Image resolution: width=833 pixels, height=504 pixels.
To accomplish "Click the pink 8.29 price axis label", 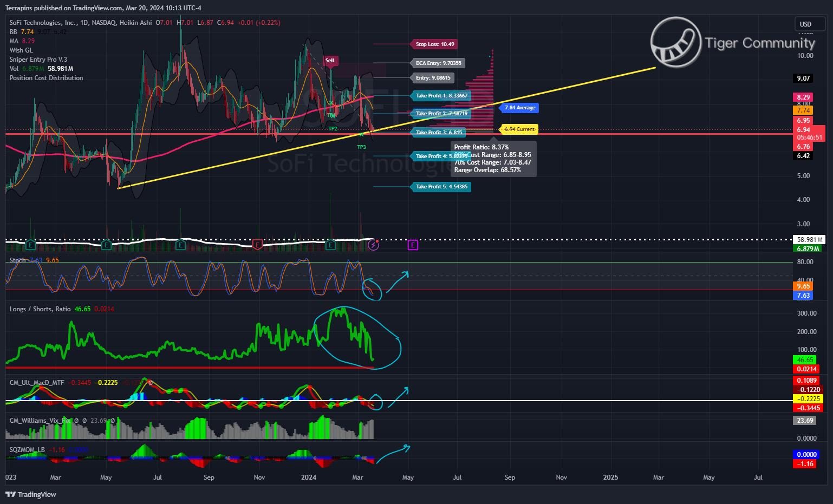I will point(803,97).
